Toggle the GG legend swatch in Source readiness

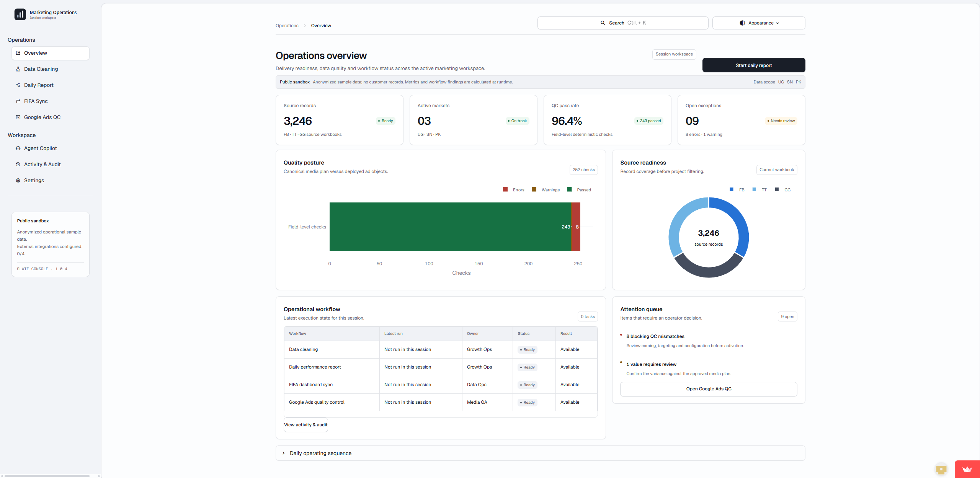tap(777, 189)
